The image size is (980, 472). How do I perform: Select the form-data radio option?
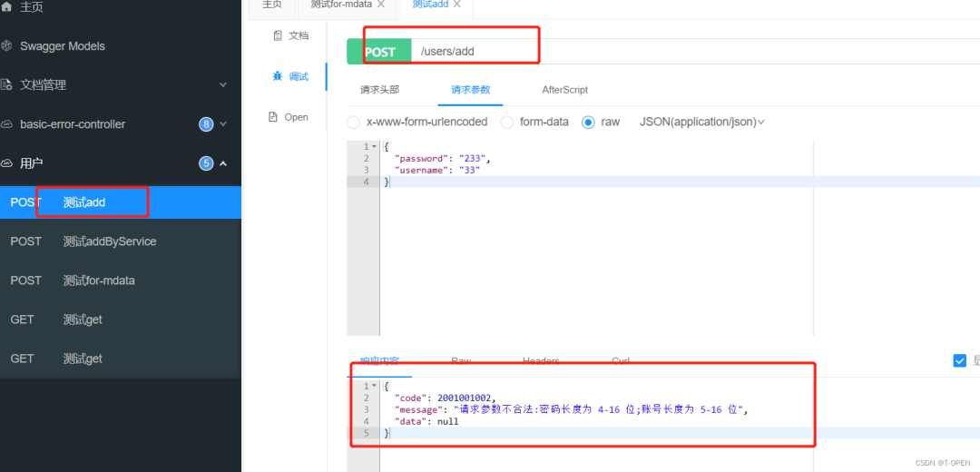507,122
